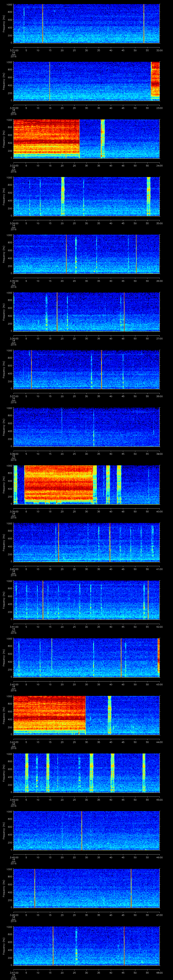Select the red line near 18 seconds in the 3:40:00 panel
This screenshot has width=173, height=980.
pos(59,543)
